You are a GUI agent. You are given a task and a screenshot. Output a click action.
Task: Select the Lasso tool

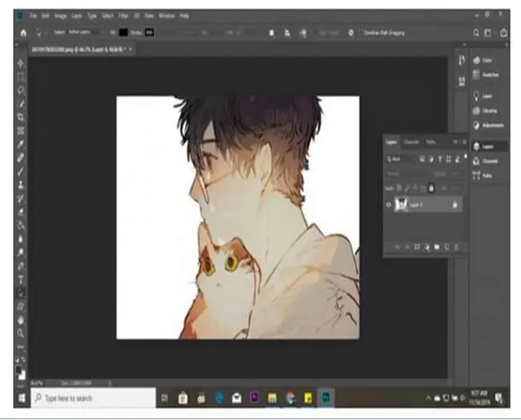[x=21, y=90]
